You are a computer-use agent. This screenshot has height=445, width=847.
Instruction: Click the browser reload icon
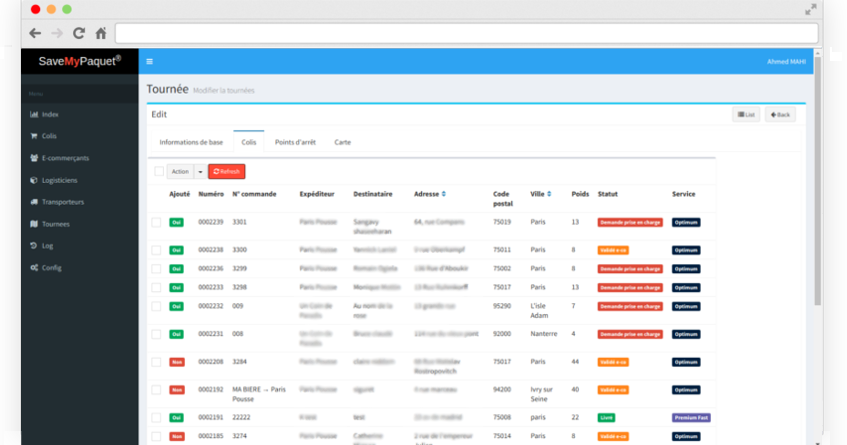79,33
